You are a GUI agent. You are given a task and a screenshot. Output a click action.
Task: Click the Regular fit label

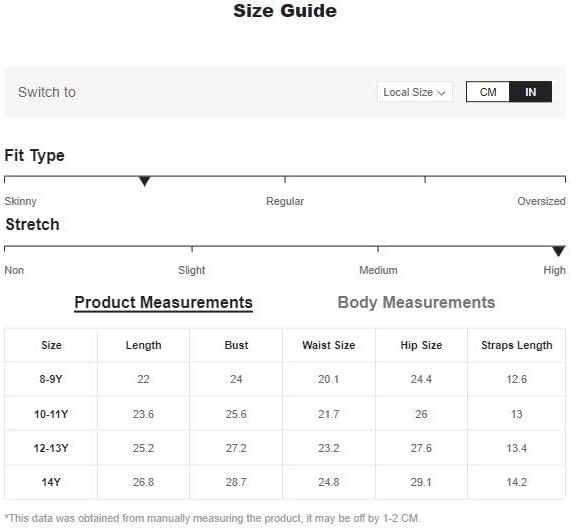pyautogui.click(x=285, y=201)
